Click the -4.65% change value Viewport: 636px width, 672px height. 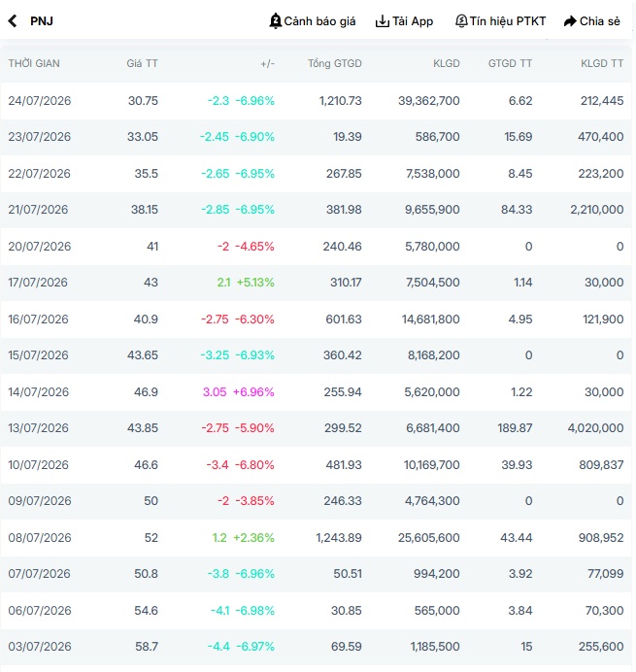click(254, 247)
